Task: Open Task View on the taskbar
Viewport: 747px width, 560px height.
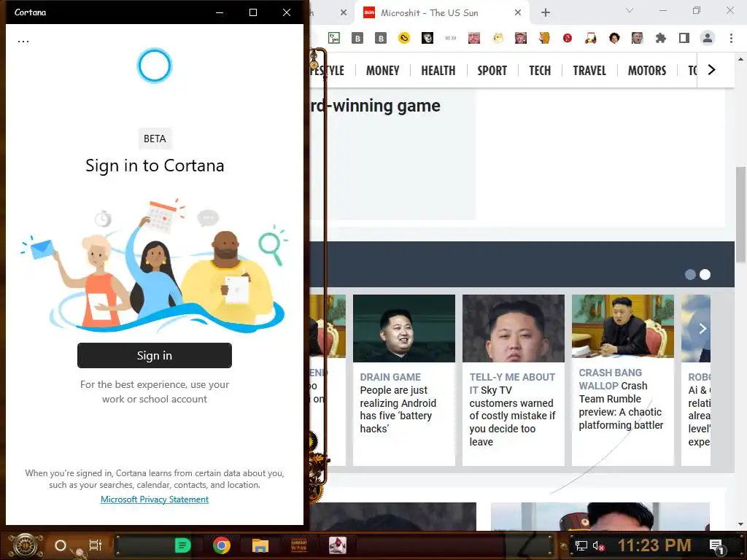Action: coord(96,545)
